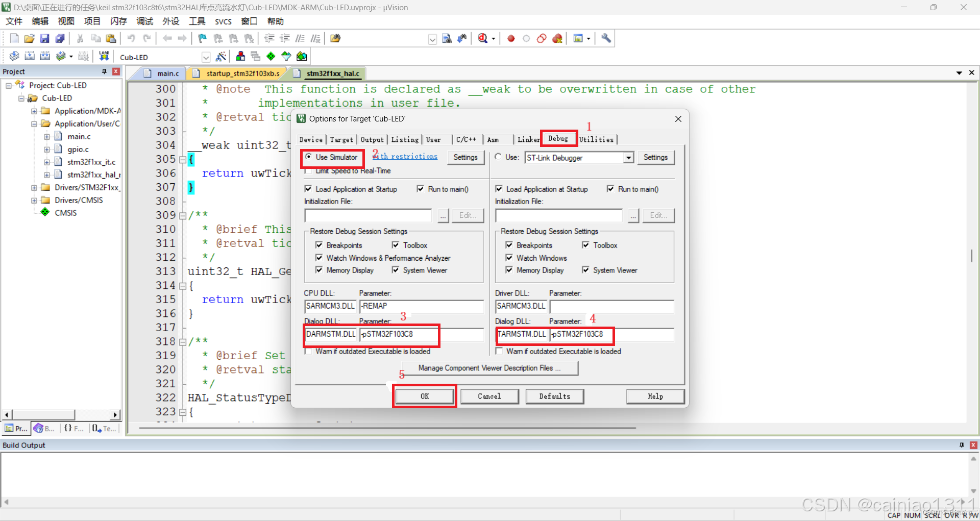Viewport: 980px width, 521px height.
Task: Insert a breakpoint with the red dot icon
Action: [511, 38]
